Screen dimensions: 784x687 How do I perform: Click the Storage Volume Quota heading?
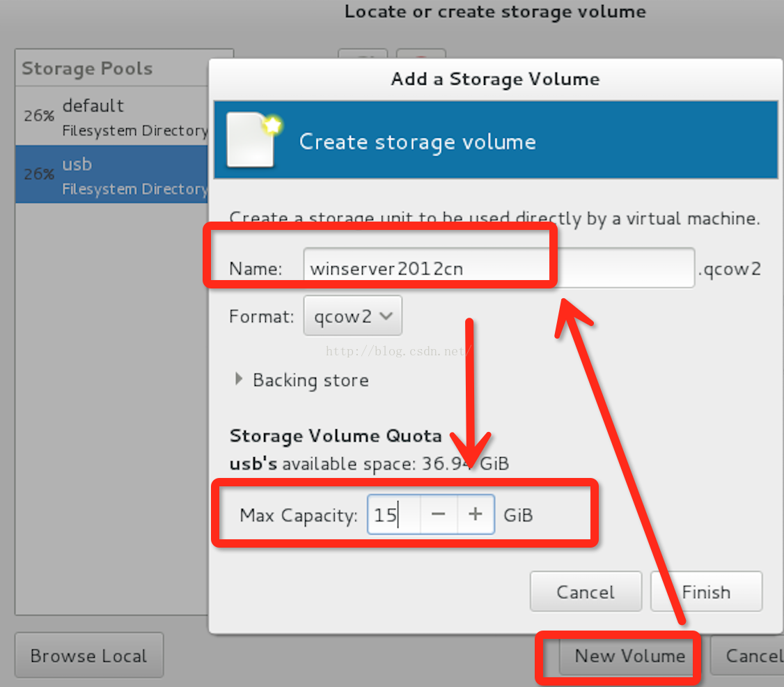click(336, 435)
